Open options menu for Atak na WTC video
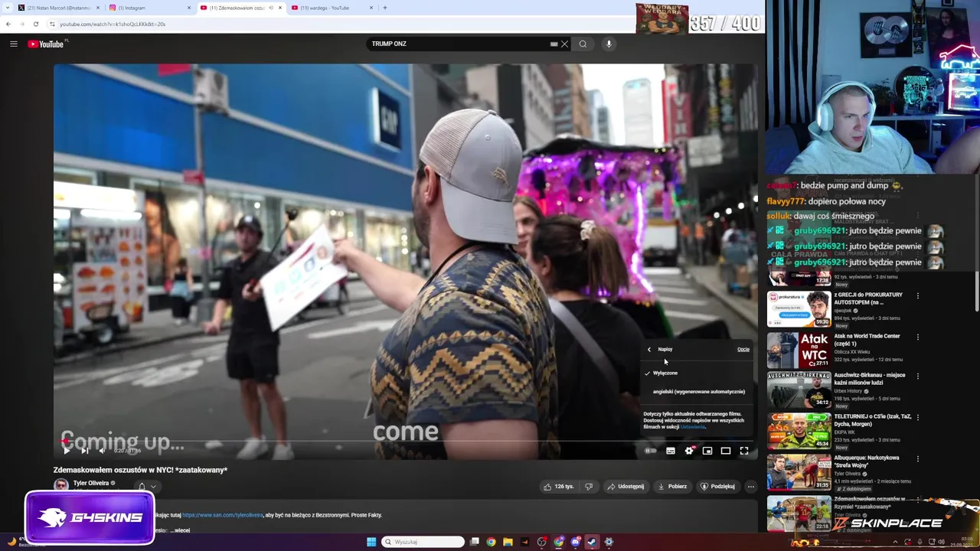Screen dimensions: 980x551 pyautogui.click(x=918, y=337)
